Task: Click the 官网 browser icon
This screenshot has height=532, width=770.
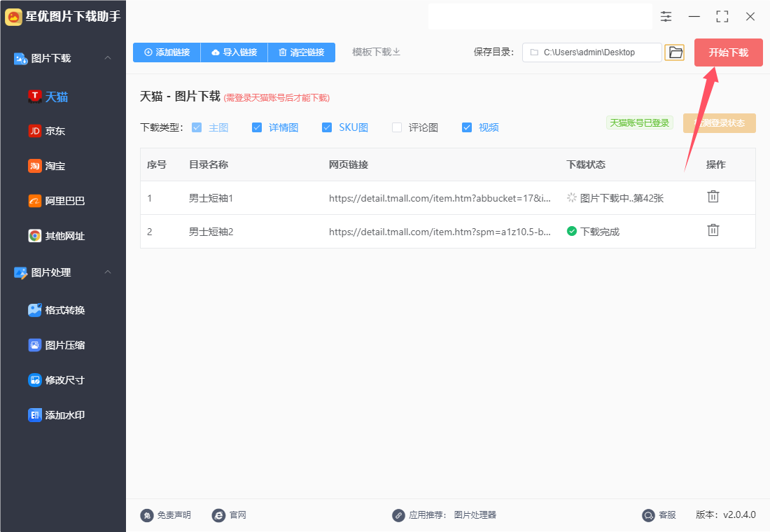Action: (218, 514)
